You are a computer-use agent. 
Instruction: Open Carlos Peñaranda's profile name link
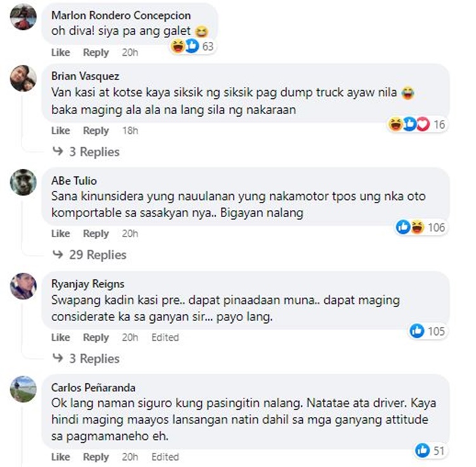93,388
